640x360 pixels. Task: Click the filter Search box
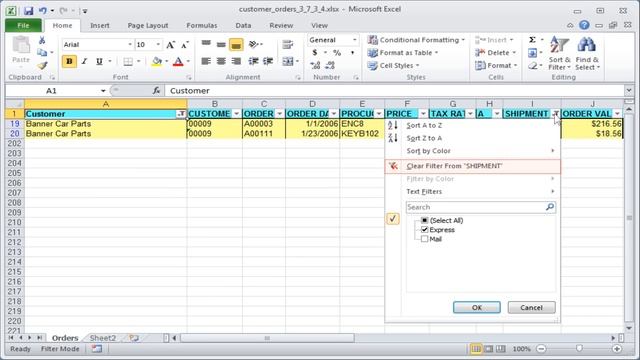coord(480,207)
